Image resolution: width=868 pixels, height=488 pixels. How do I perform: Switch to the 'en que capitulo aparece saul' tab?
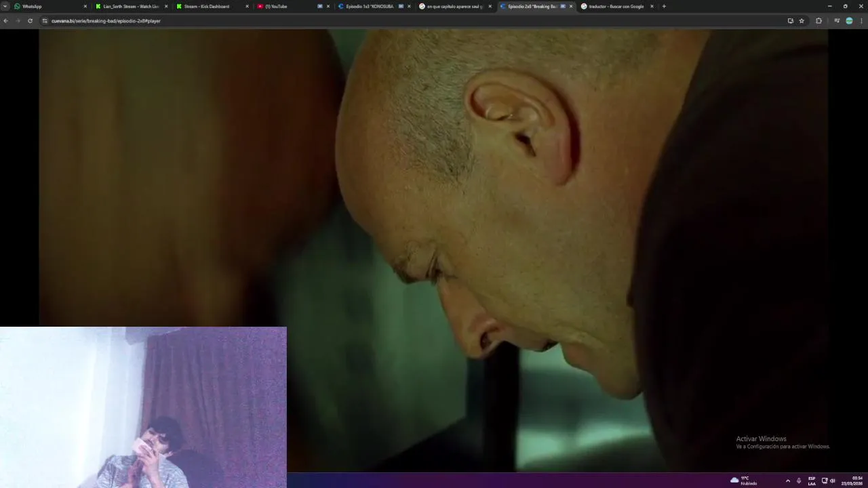454,6
